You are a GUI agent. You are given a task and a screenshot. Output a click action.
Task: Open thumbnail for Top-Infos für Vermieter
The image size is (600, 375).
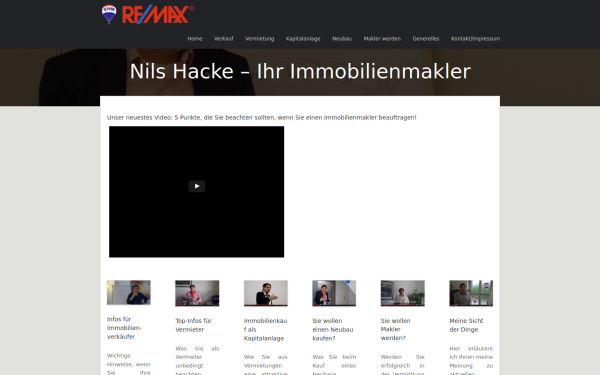[x=197, y=293]
